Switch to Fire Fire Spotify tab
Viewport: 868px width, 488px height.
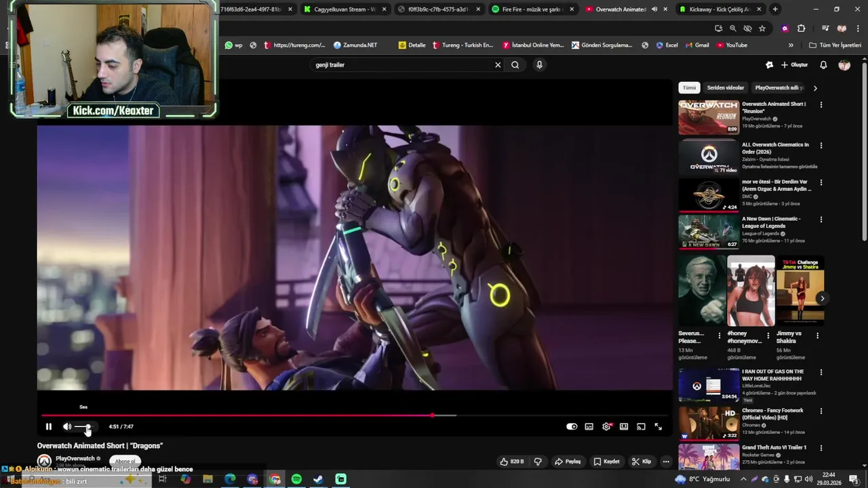[x=532, y=9]
